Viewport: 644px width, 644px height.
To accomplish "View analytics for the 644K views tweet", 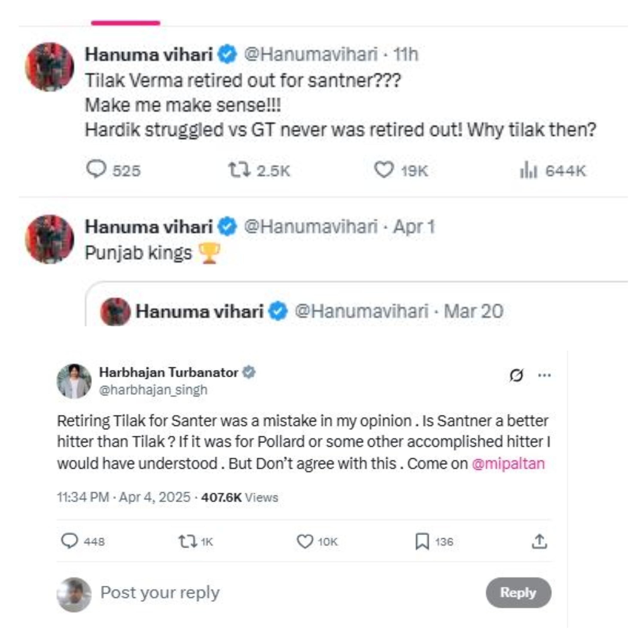I will pyautogui.click(x=529, y=170).
